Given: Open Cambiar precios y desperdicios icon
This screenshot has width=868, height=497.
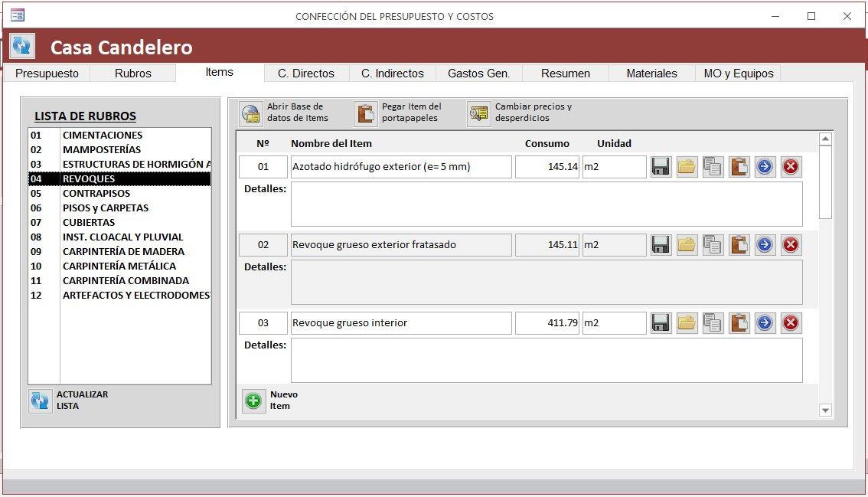Looking at the screenshot, I should click(x=479, y=113).
